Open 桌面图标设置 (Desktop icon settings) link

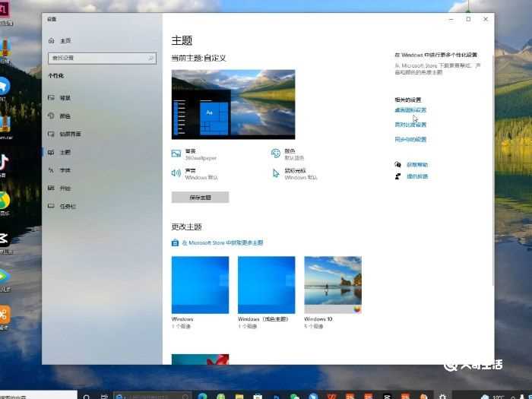410,110
